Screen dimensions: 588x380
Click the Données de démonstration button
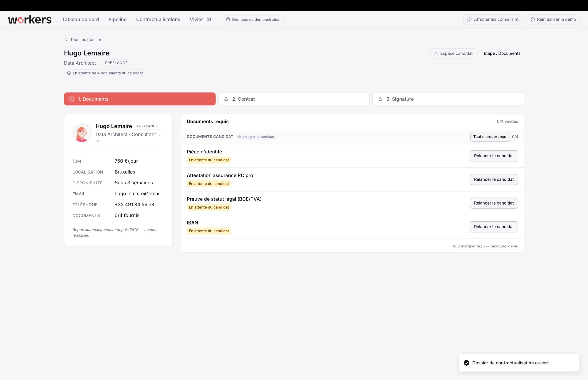click(253, 20)
